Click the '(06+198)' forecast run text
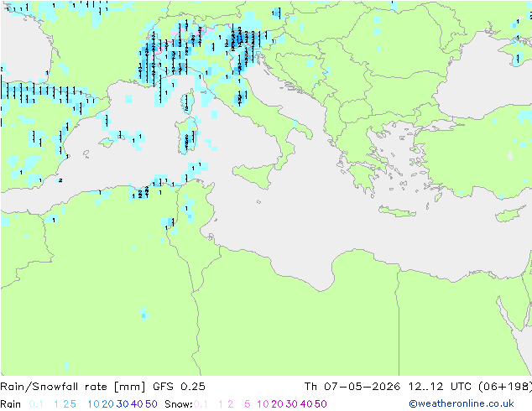Viewport: 532px width, 411px height. (x=505, y=387)
